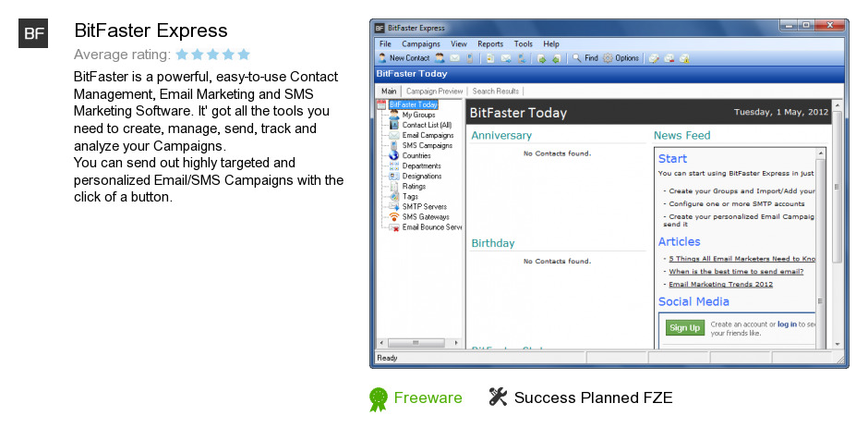Click the Articles heading
Image resolution: width=868 pixels, height=440 pixels.
click(679, 241)
